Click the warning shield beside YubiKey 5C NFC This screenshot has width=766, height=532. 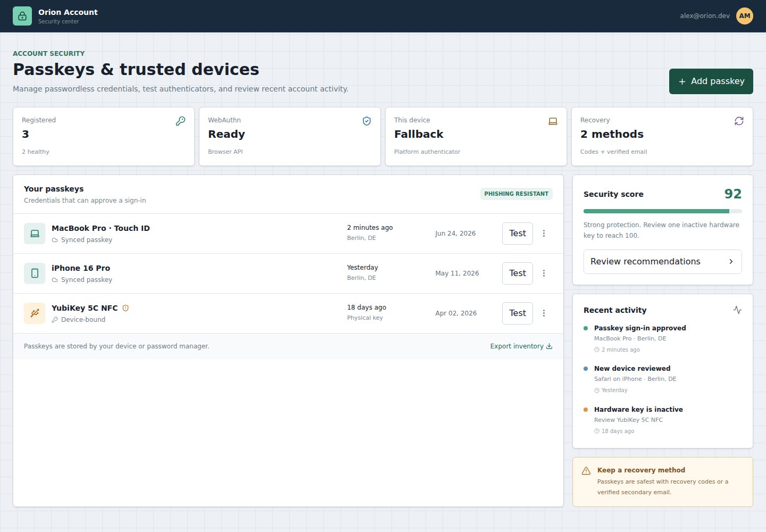126,308
